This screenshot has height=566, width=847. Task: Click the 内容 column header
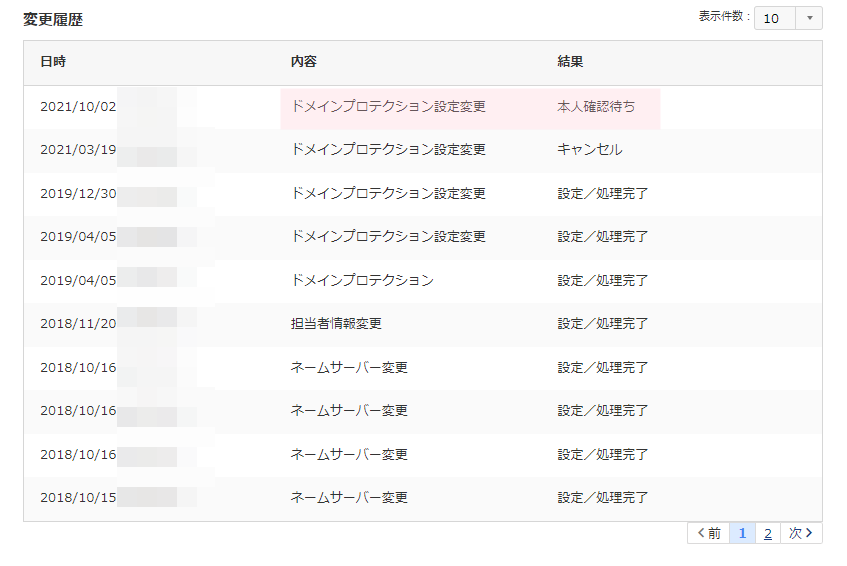pos(304,62)
